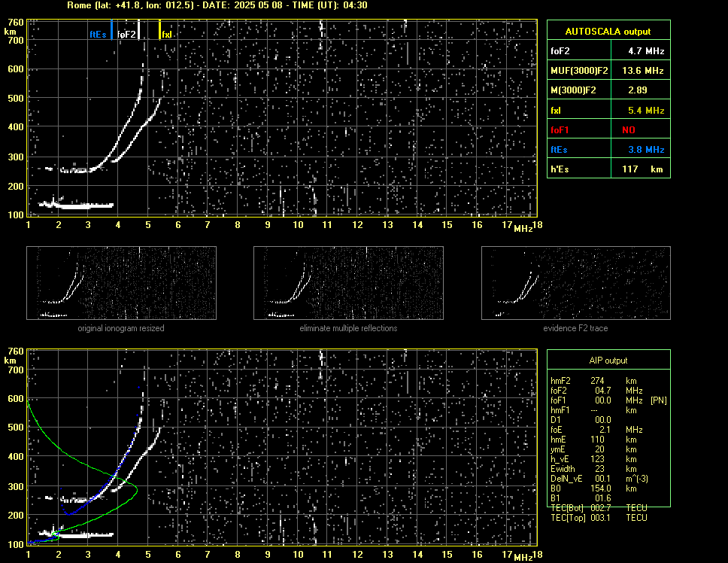Click the 'MUF(3000)F2' row label
This screenshot has width=728, height=563.
tap(579, 71)
